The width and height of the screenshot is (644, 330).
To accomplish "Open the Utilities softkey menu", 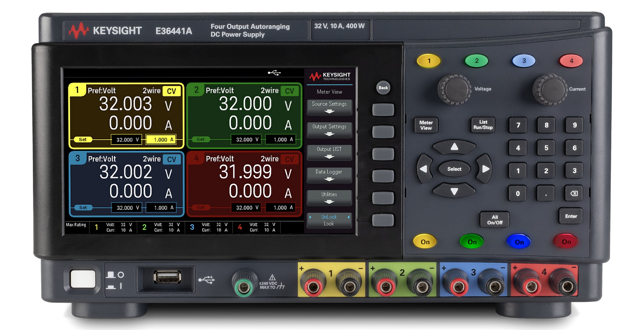I will [329, 198].
